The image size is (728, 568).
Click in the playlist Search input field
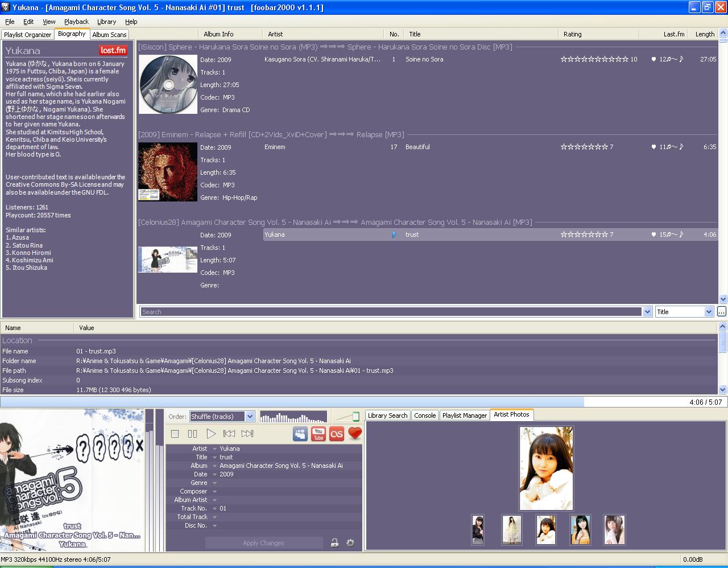[x=391, y=312]
